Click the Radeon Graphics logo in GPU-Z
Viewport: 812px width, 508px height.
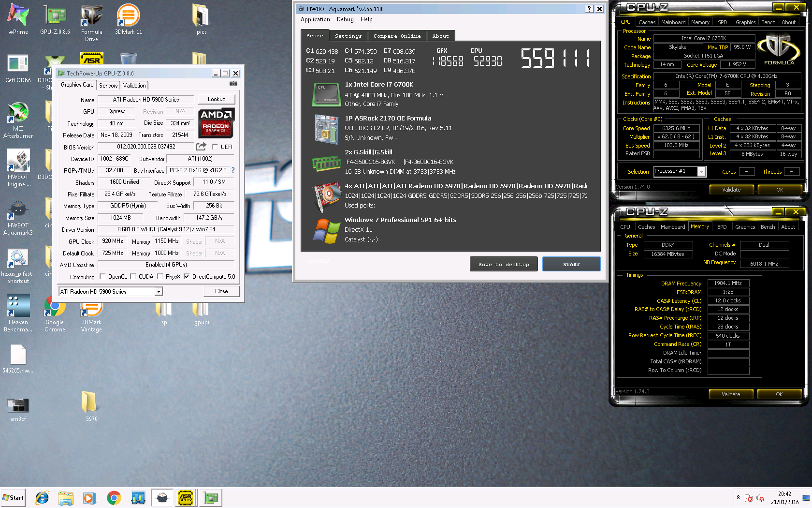tap(216, 123)
